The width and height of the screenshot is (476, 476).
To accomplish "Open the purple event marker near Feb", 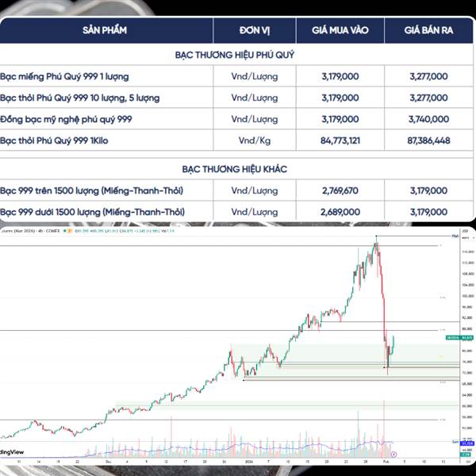I will point(393,455).
